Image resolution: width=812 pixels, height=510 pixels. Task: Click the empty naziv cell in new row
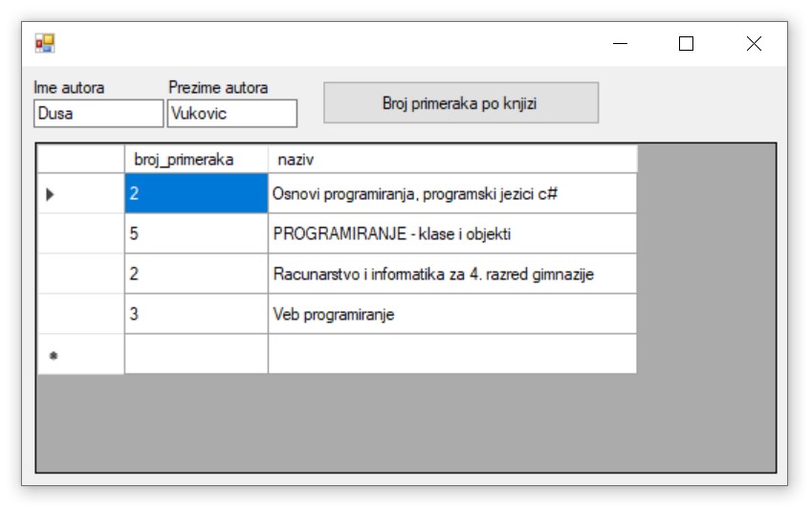tap(451, 355)
